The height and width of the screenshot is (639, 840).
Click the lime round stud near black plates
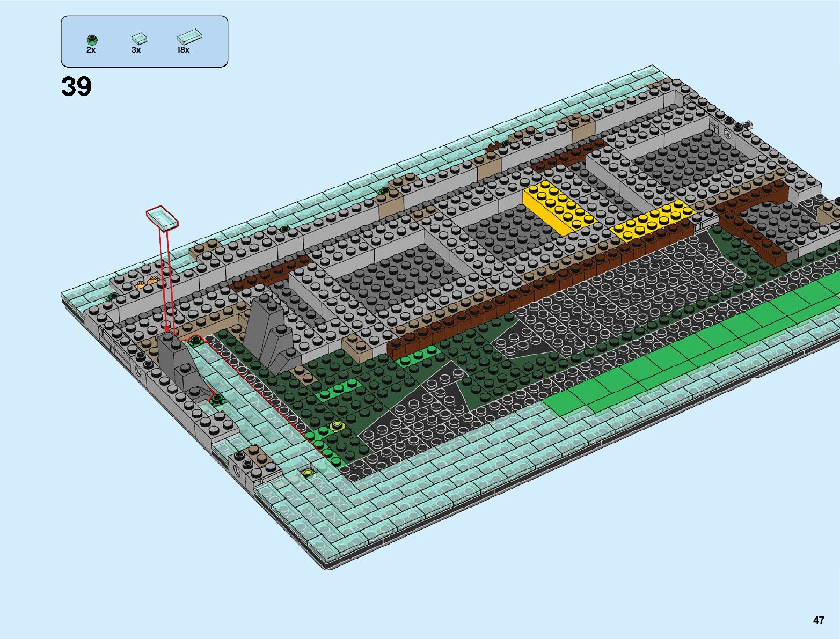(338, 425)
